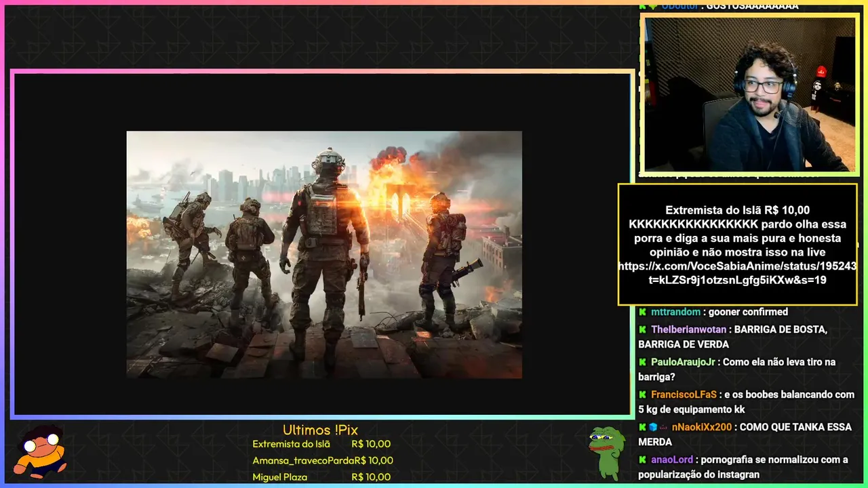868x488 pixels.
Task: Open nNaokiXx200's chat username
Action: coord(702,427)
